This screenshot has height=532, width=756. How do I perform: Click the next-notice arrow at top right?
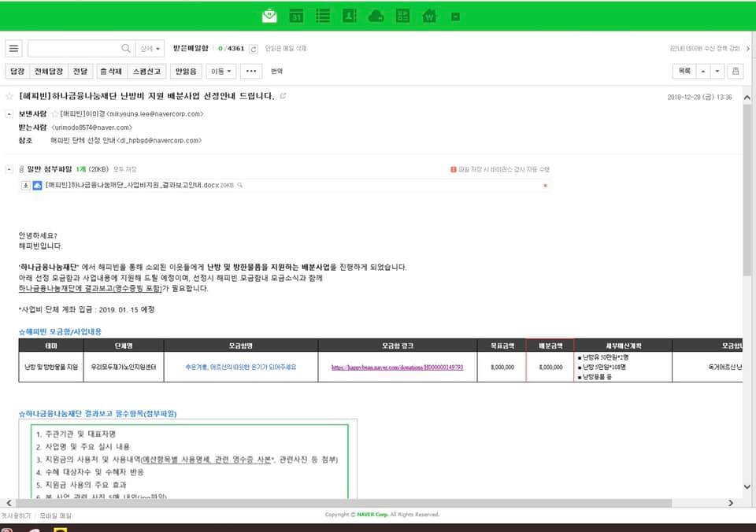coord(748,48)
